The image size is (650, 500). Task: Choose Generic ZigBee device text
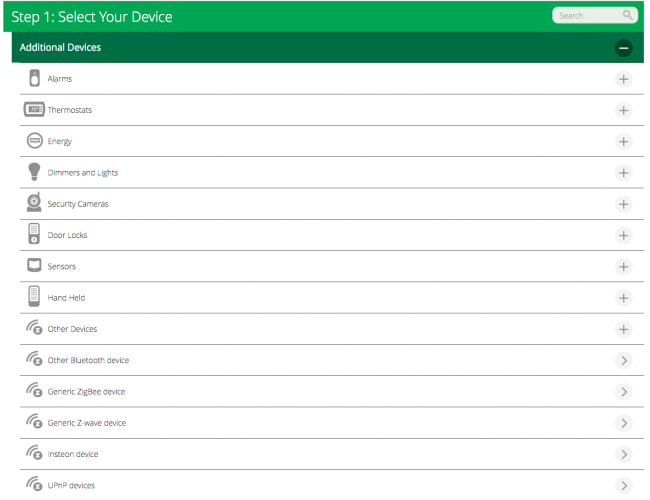86,392
